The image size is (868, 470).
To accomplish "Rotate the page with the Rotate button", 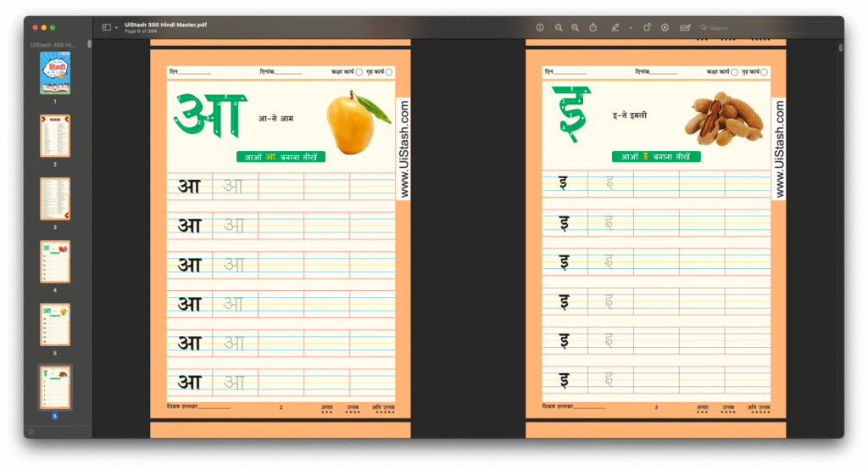I will pos(647,27).
